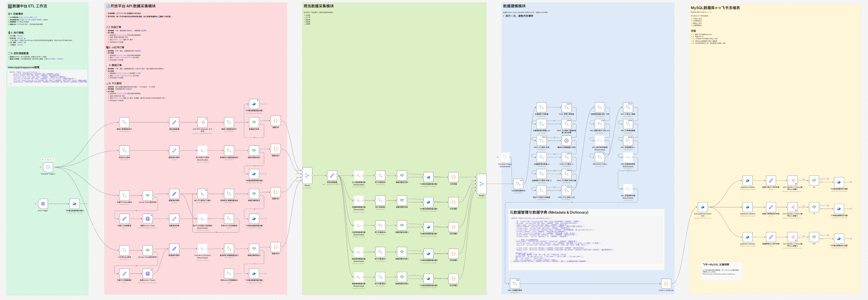
Task: Select the ADS_订单达人数据 MySQL node
Action: tap(628, 107)
